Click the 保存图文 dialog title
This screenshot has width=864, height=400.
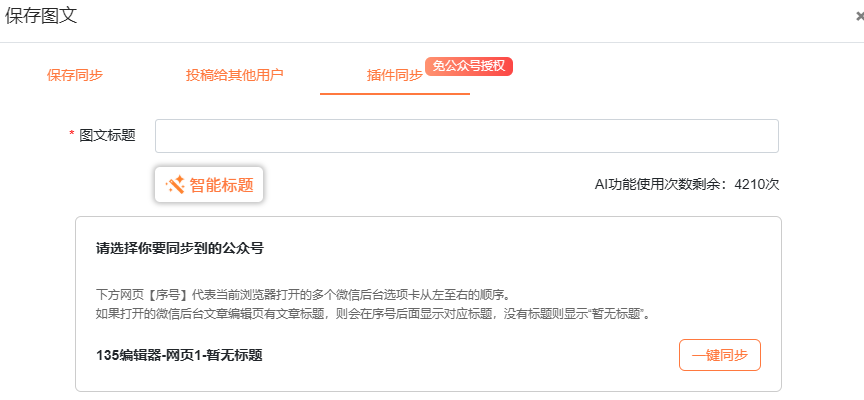pos(41,15)
